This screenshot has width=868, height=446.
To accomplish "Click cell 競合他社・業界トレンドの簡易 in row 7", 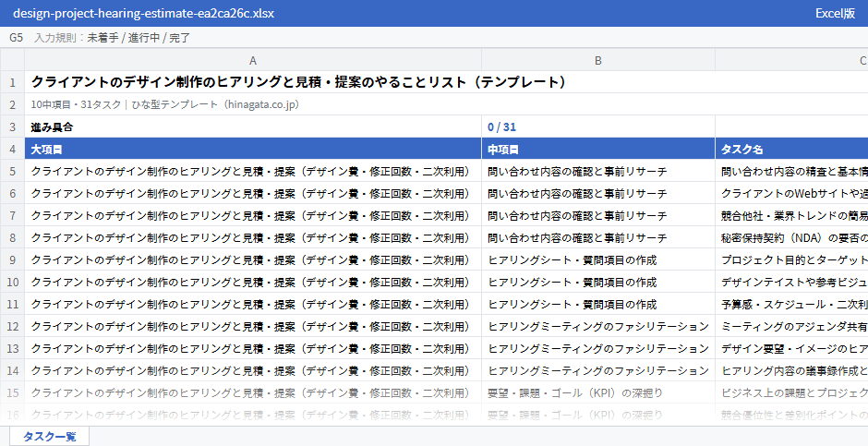I will [x=791, y=216].
